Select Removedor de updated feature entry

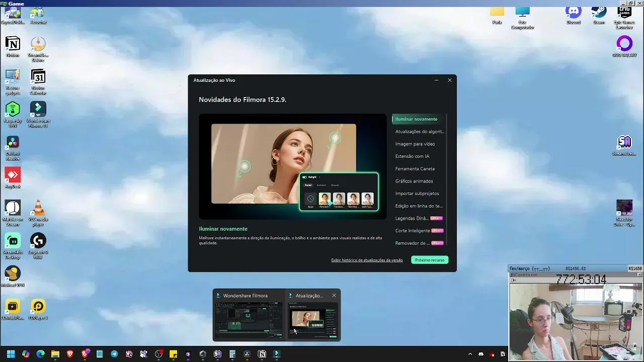(x=419, y=243)
